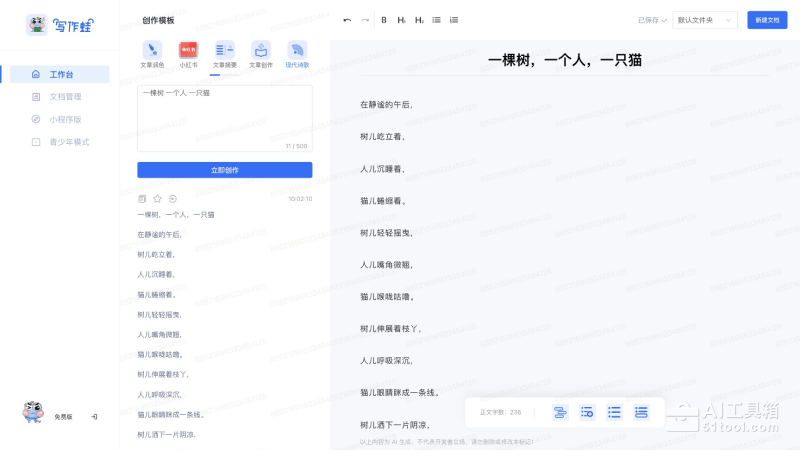Switch to the 文章摘要 tab

(x=224, y=50)
